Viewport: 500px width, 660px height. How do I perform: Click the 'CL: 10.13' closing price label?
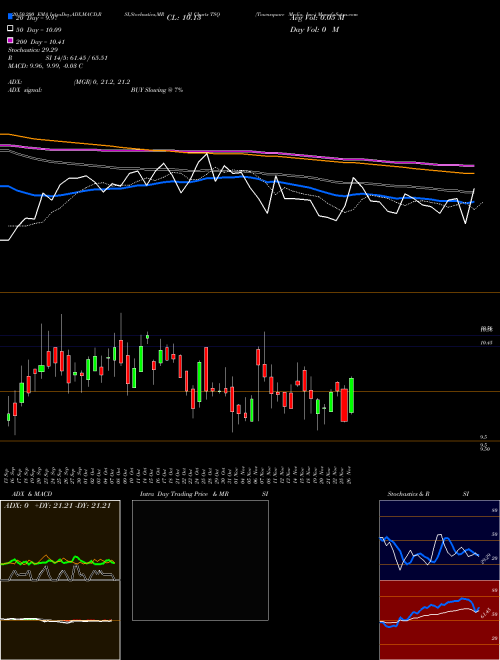coord(184,18)
